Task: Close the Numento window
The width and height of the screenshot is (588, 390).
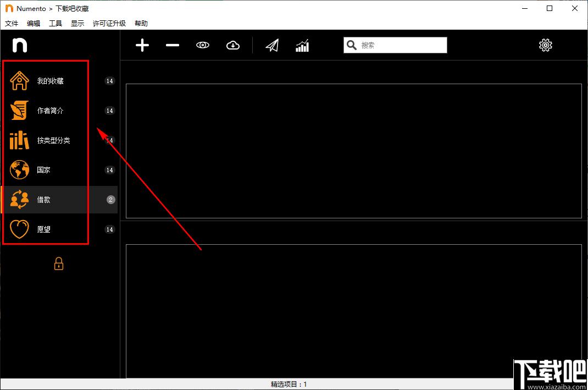Action: (x=574, y=8)
